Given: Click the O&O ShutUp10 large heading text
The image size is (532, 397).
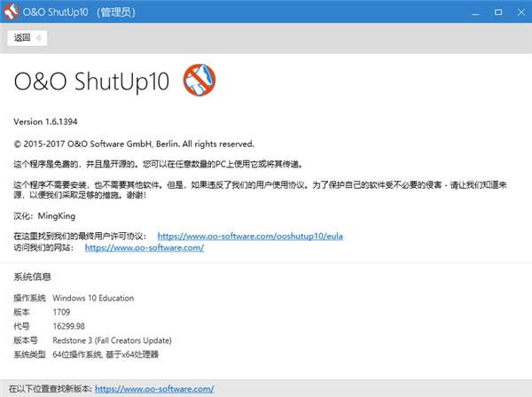Looking at the screenshot, I should (91, 82).
